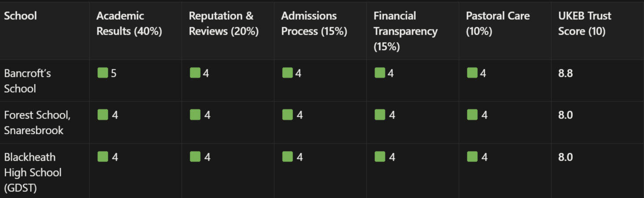Click green square in Blackheath Academic Results cell

point(102,157)
